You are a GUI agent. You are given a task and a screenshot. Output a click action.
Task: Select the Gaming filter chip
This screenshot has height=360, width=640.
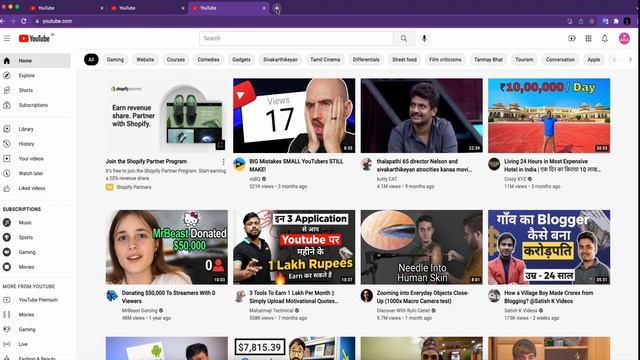[115, 60]
